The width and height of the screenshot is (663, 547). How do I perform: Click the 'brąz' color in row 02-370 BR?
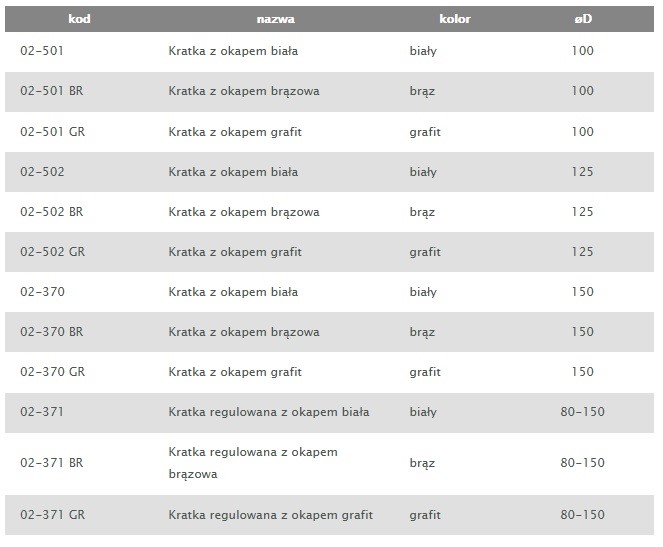[422, 332]
